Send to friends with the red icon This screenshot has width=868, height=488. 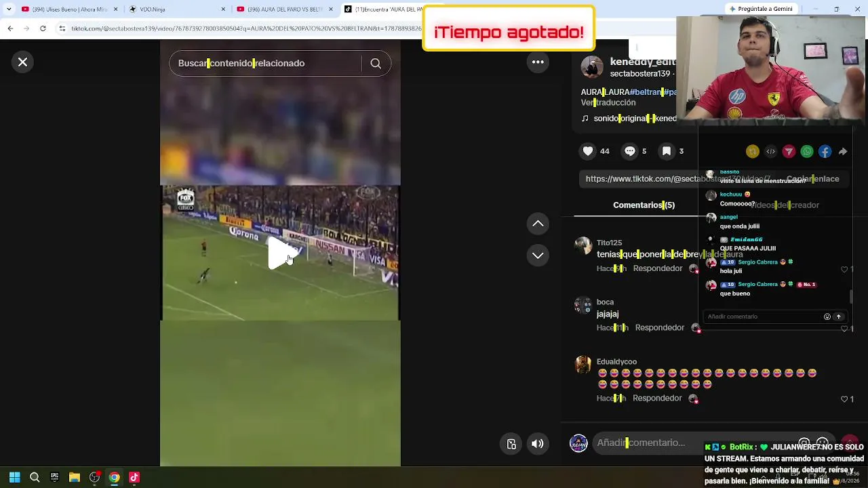tap(789, 152)
